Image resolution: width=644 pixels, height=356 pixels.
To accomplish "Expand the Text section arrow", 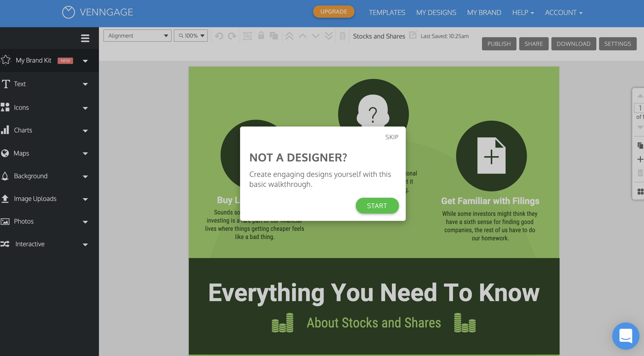I will tap(85, 84).
